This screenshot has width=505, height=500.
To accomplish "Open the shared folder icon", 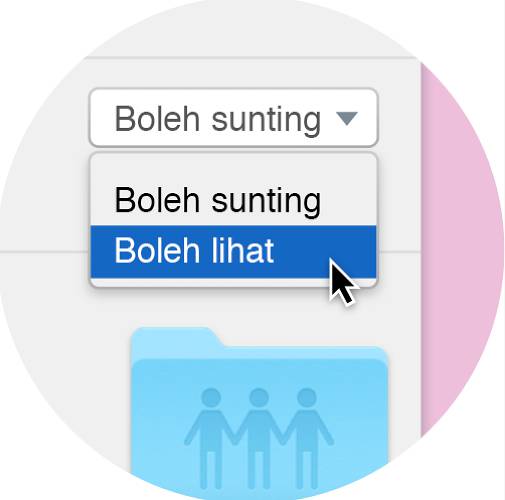I will tap(259, 413).
